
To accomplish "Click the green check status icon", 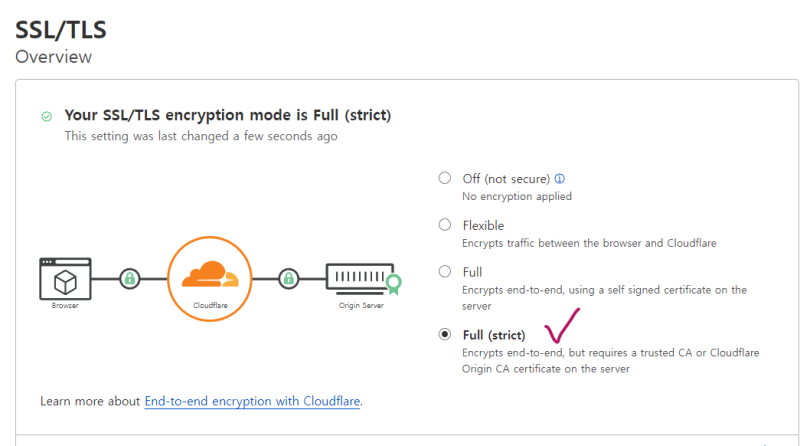I will pyautogui.click(x=46, y=117).
